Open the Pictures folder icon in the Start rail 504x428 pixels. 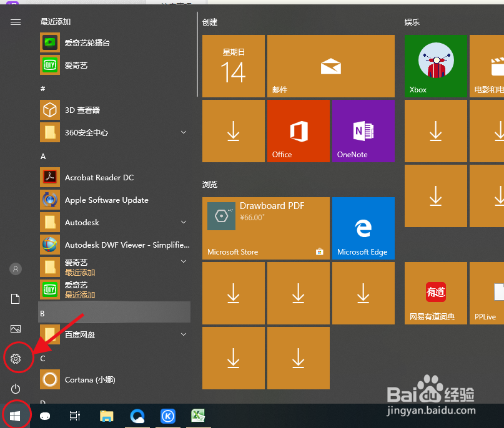[16, 329]
